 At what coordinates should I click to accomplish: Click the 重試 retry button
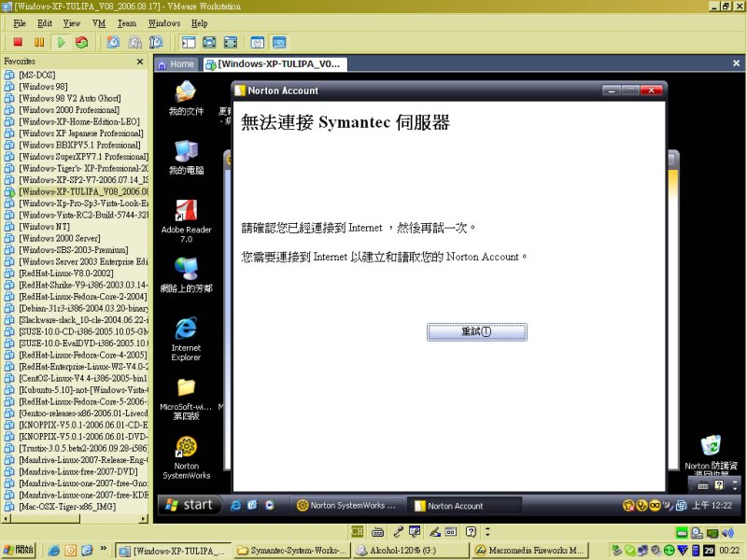coord(477,332)
